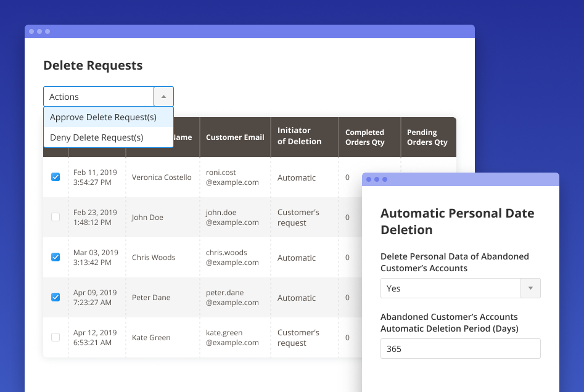Uncheck Peter Dane's delete request row
This screenshot has width=584, height=392.
click(x=56, y=297)
